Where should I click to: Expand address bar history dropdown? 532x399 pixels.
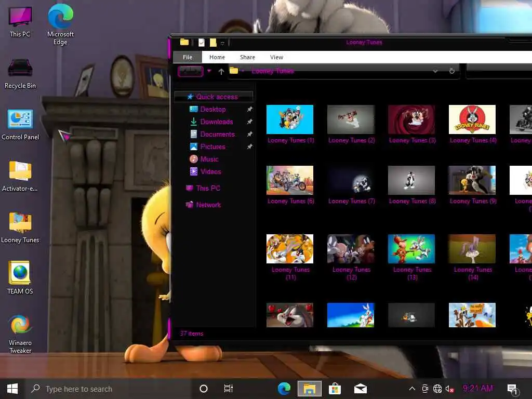[x=435, y=71]
